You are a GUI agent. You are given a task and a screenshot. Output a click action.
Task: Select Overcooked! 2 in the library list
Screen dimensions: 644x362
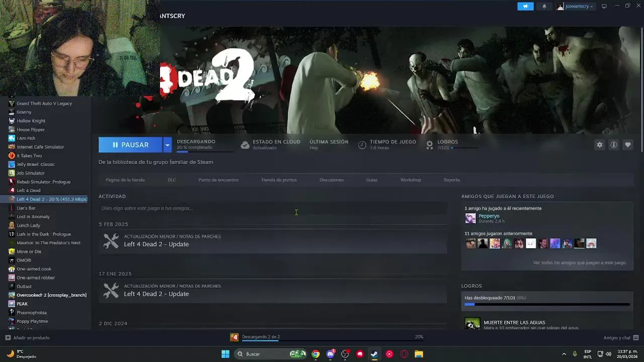click(51, 295)
